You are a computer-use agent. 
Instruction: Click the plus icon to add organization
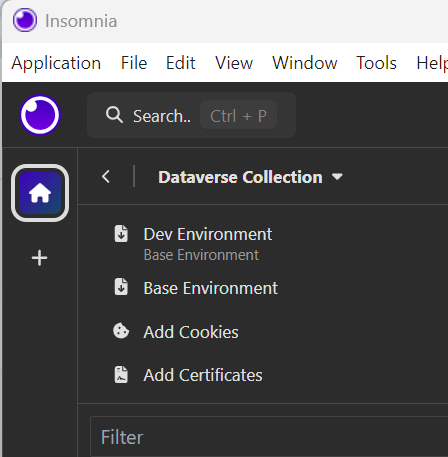[40, 258]
